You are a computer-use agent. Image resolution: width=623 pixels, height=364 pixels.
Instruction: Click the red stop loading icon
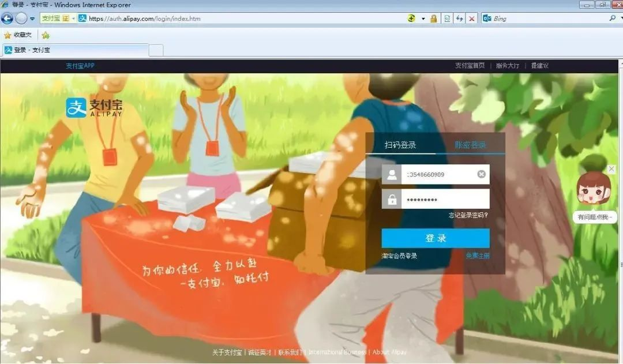(x=472, y=18)
